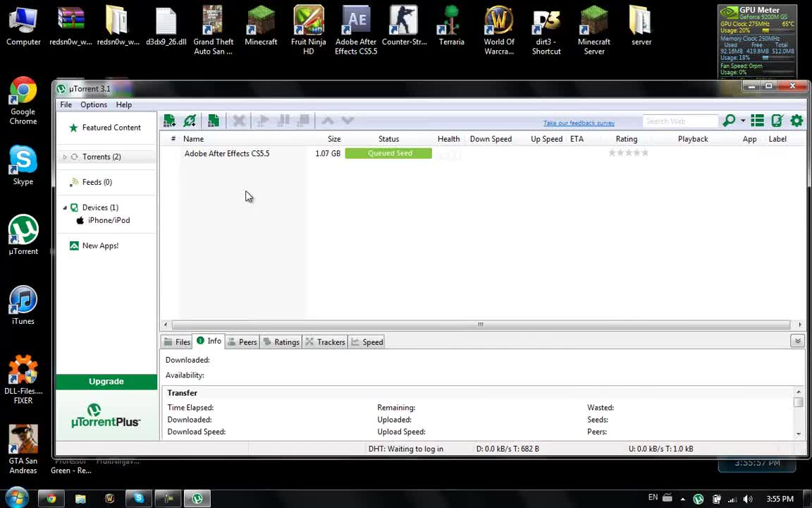Expand the Torrents (2) tree node
Viewport: 812px width, 508px height.
(65, 157)
